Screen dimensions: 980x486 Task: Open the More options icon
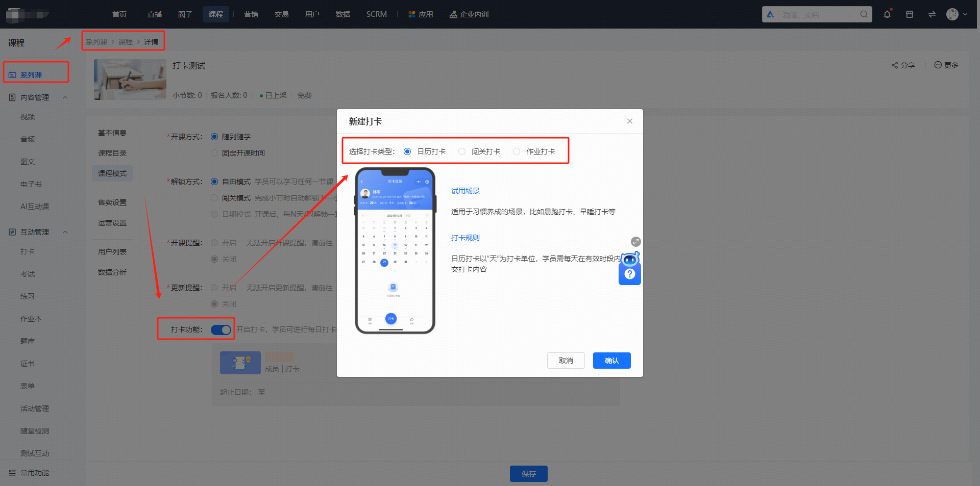[938, 65]
